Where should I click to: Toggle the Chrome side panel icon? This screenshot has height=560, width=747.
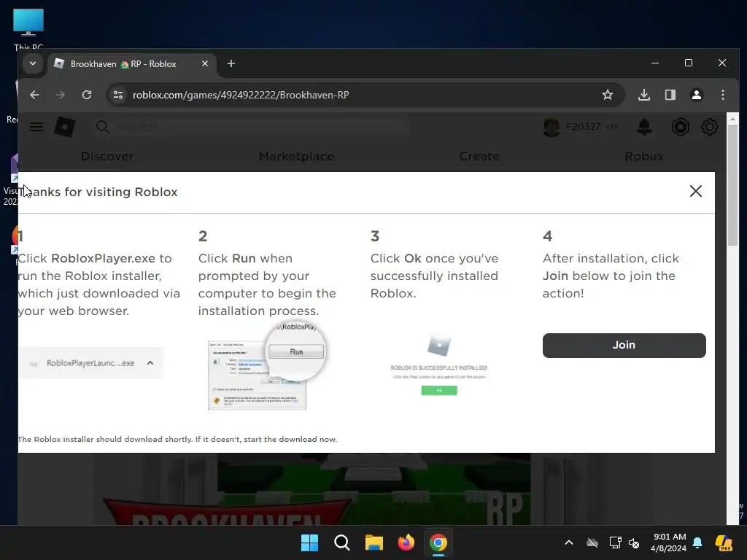click(x=670, y=95)
